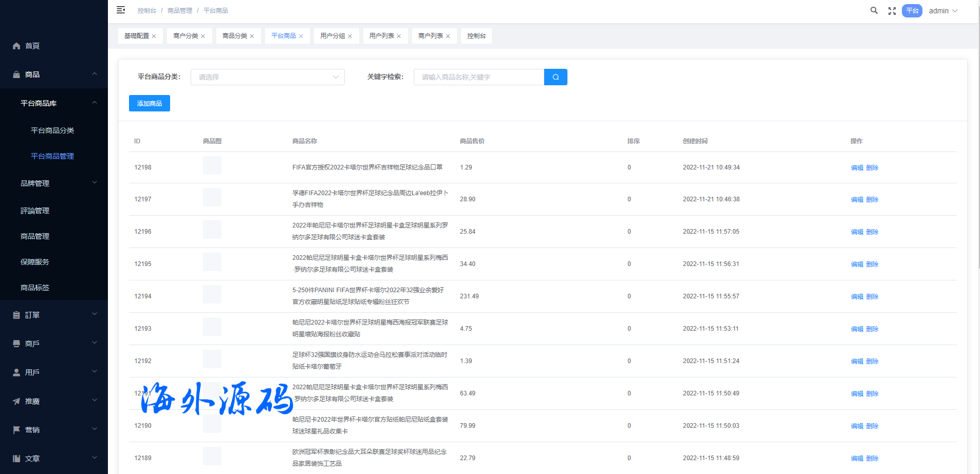The image size is (980, 474).
Task: Click the thumbnail of product 12197
Action: (212, 198)
